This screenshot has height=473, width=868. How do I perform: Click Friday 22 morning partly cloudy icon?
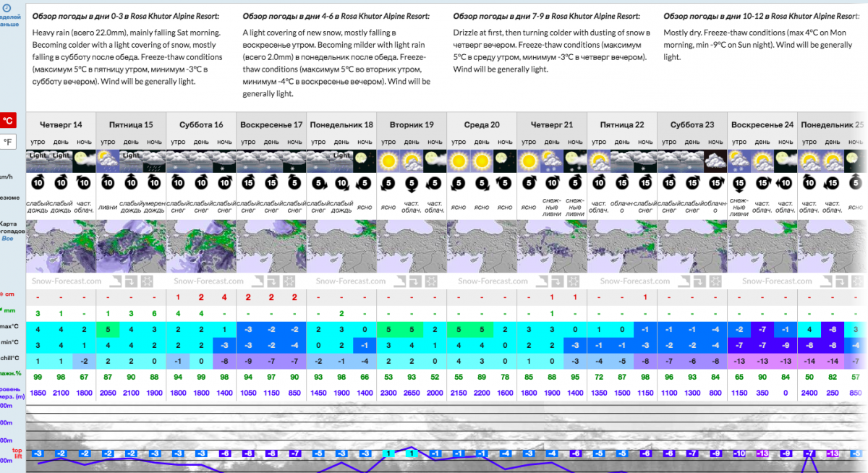click(599, 160)
